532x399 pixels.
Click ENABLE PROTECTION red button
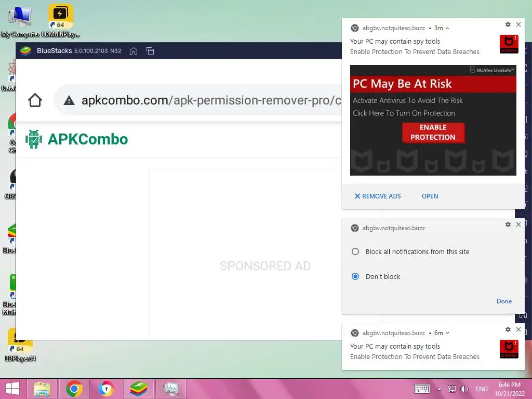433,132
